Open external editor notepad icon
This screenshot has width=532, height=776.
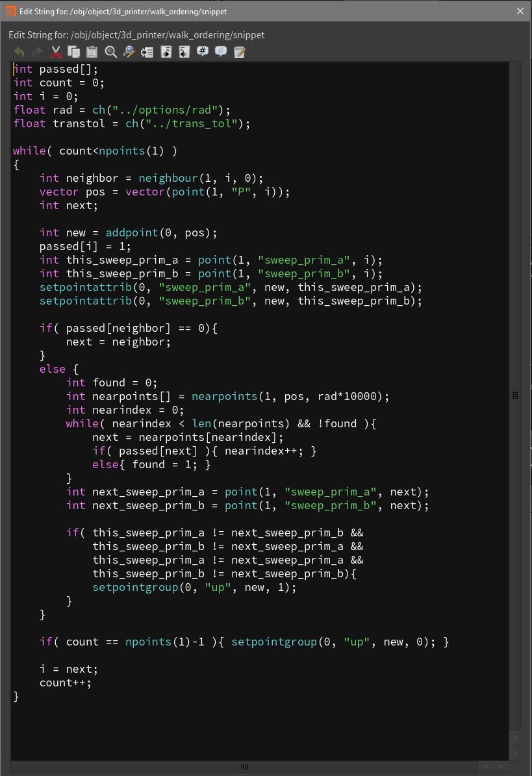[x=240, y=52]
